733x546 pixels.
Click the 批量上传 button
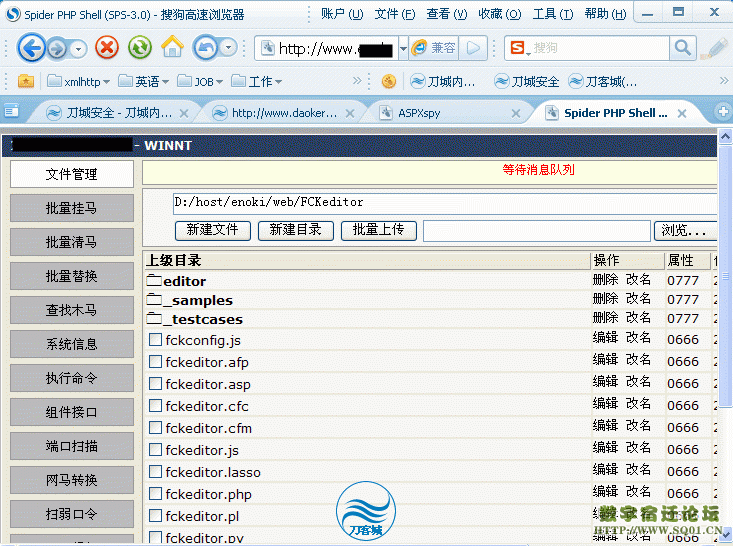379,230
